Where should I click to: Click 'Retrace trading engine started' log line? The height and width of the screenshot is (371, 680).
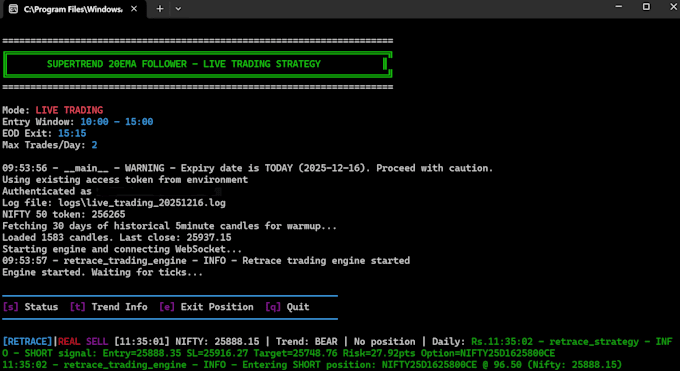[x=206, y=261]
